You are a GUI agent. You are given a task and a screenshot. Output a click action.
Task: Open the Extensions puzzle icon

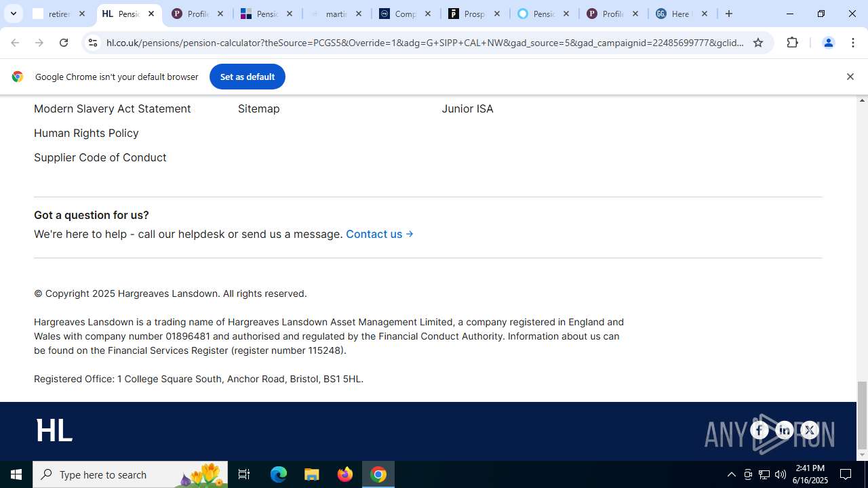[x=792, y=43]
